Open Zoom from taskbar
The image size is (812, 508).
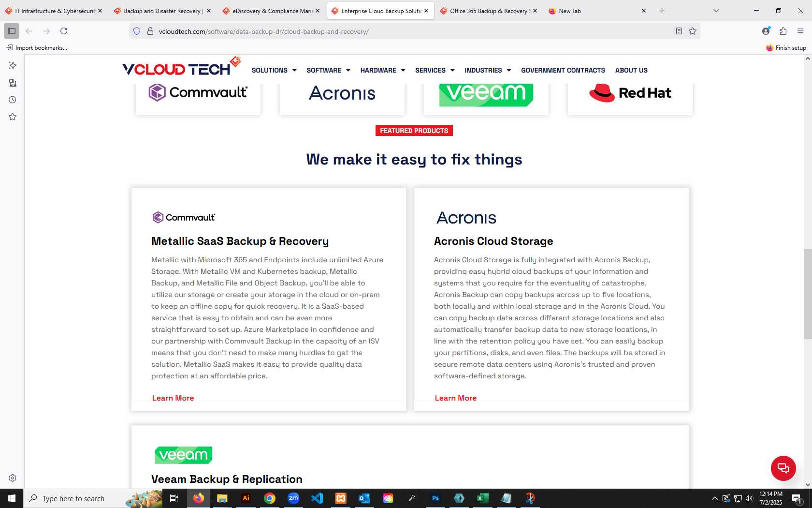(x=293, y=498)
